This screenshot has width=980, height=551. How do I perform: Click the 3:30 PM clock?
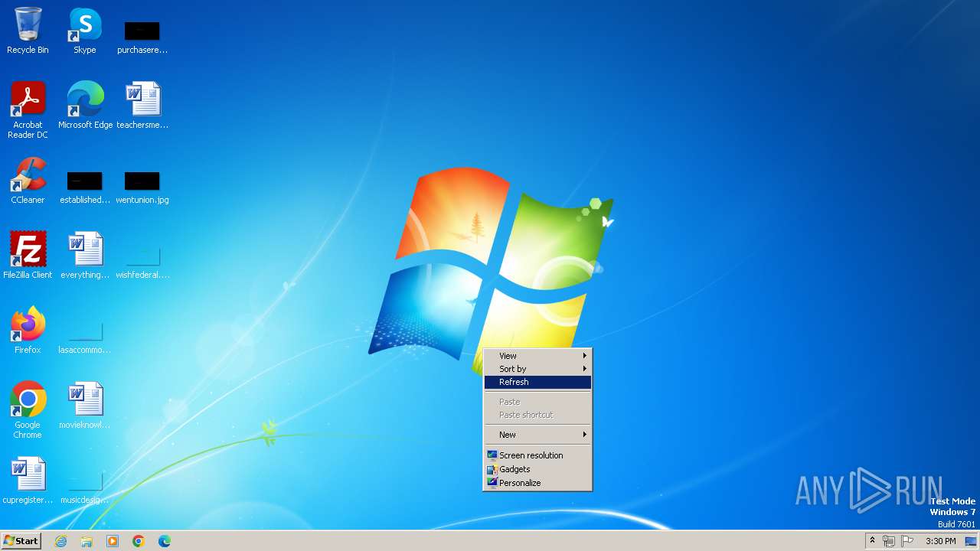point(940,541)
